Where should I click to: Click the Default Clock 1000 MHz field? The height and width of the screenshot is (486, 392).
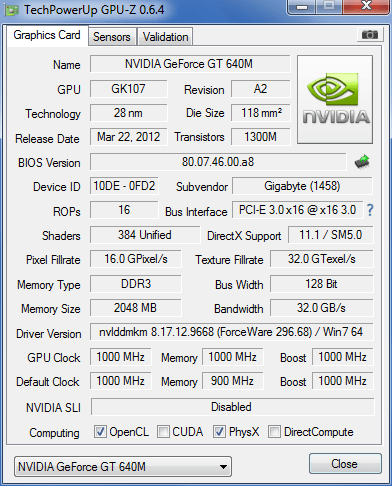tap(120, 381)
